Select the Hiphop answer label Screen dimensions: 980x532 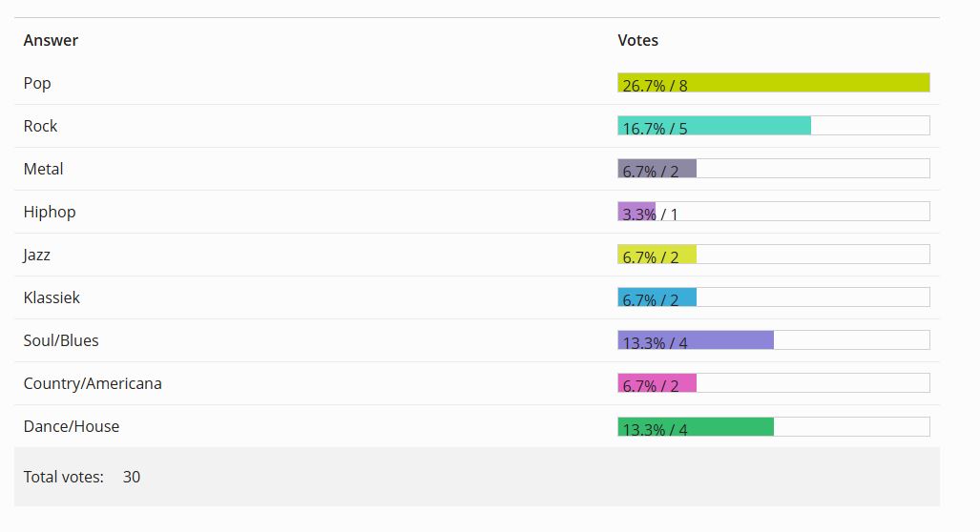pos(50,212)
